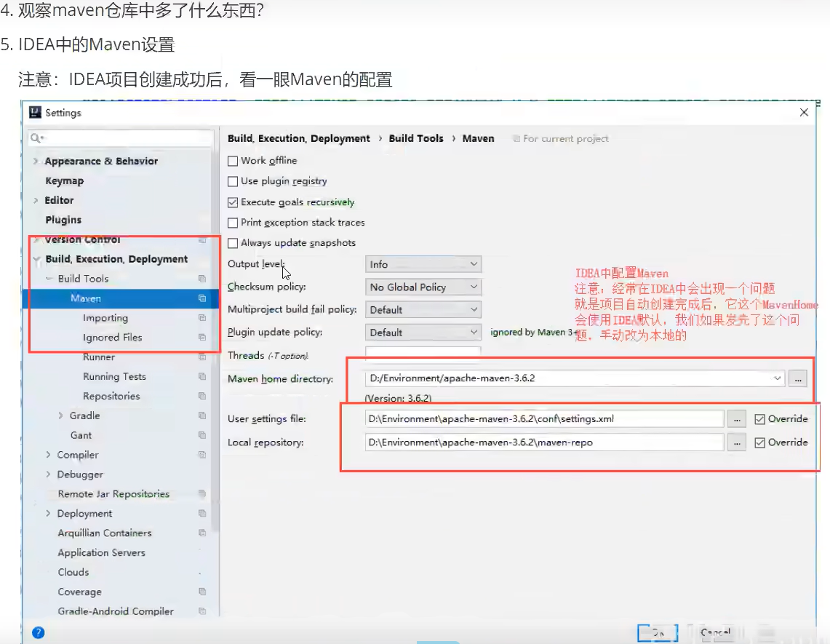830x644 pixels.
Task: Click project-level icon next to Repositories
Action: tap(201, 396)
